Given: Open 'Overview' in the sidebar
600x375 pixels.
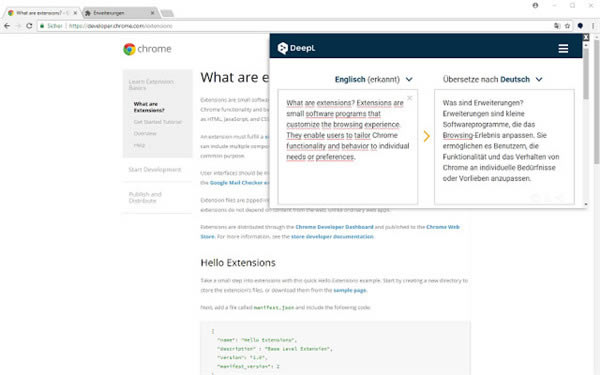Looking at the screenshot, I should [145, 134].
